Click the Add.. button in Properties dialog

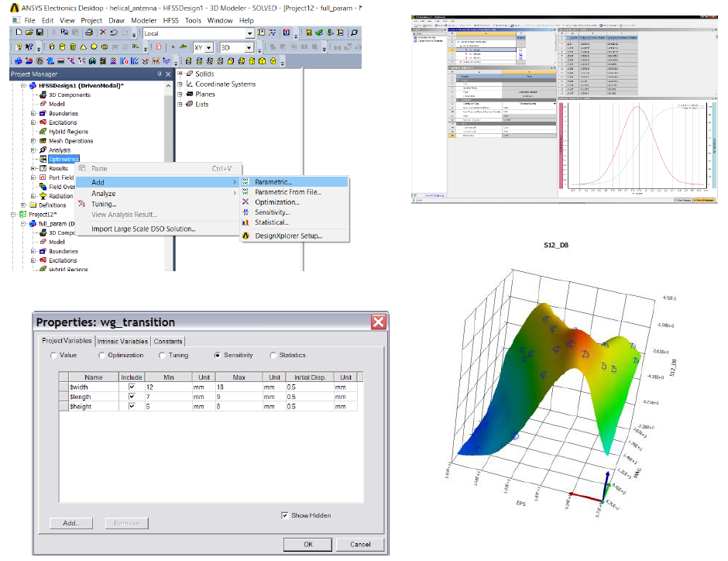[x=71, y=523]
